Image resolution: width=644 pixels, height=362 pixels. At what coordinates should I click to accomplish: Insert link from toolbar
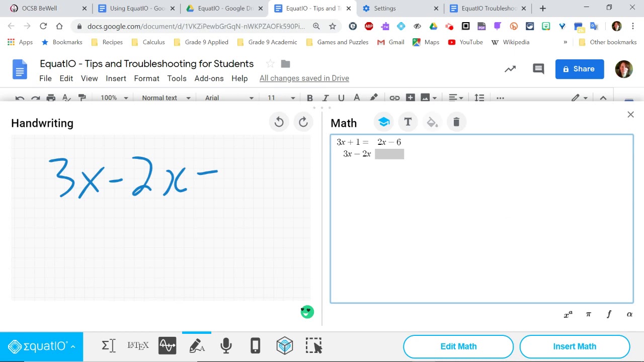tap(394, 98)
